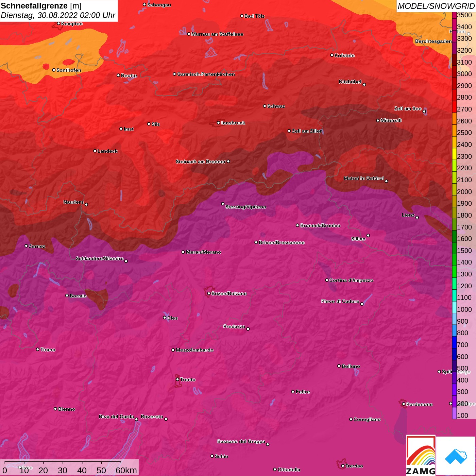This screenshot has height=476, width=476.
Task: Click the 'Matrei in Osttirol' label
Action: tap(364, 178)
